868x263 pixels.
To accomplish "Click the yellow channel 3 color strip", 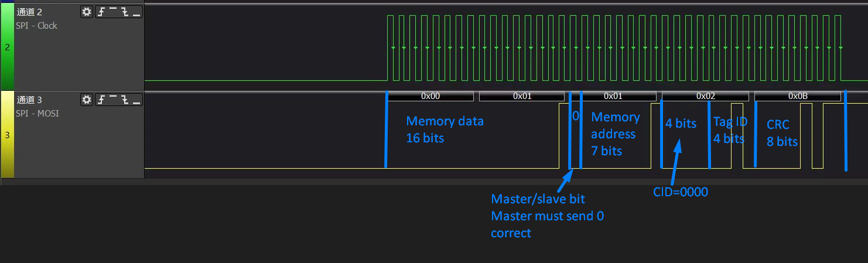I will point(7,135).
